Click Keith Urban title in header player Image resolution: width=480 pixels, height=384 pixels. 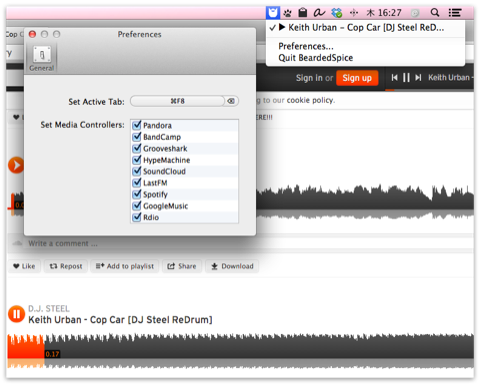[x=451, y=78]
